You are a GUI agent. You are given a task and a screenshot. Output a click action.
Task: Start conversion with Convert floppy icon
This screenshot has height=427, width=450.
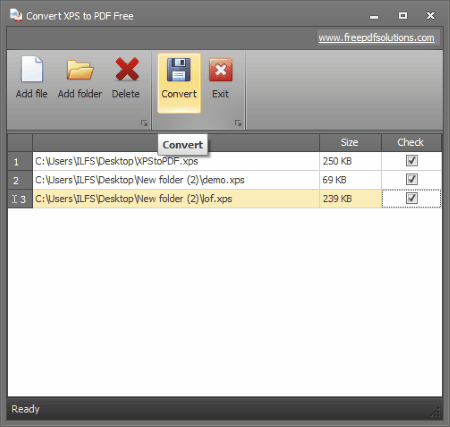click(x=179, y=70)
